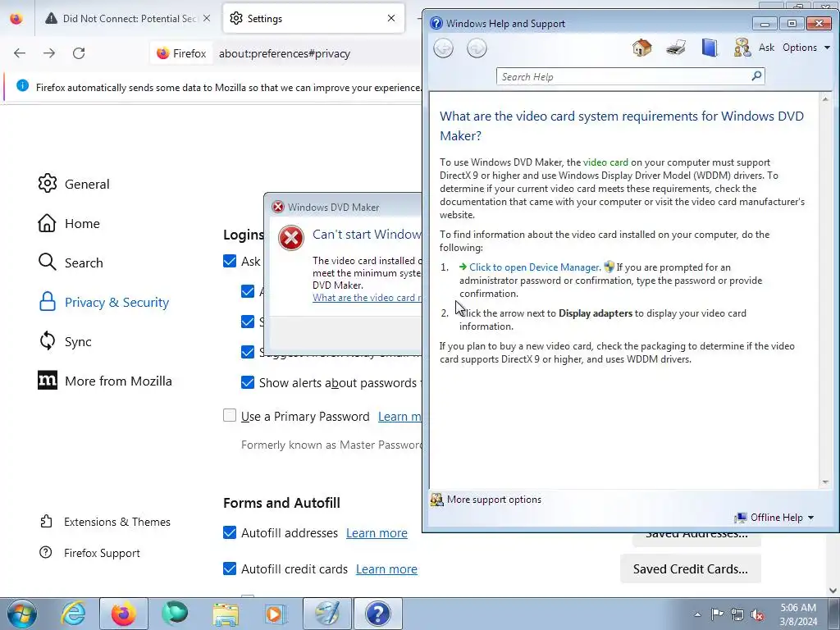Open Learn more for Autofill credit cards

386,569
